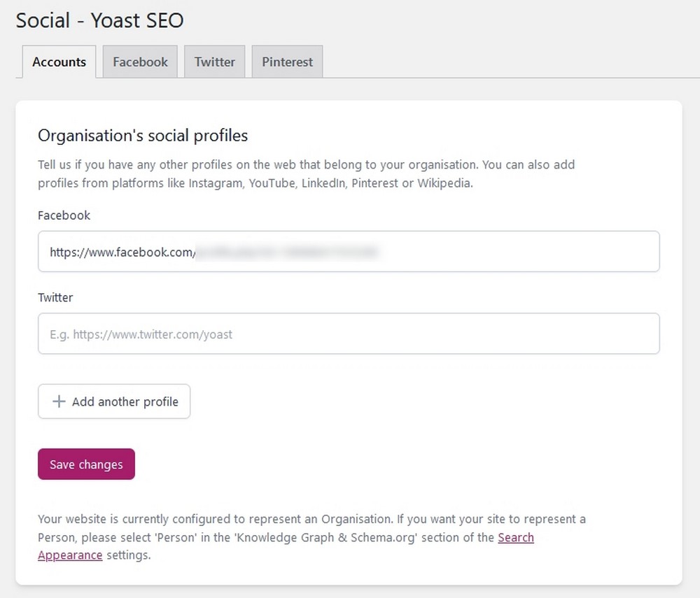
Task: Switch to the Twitter tab
Action: click(x=215, y=62)
